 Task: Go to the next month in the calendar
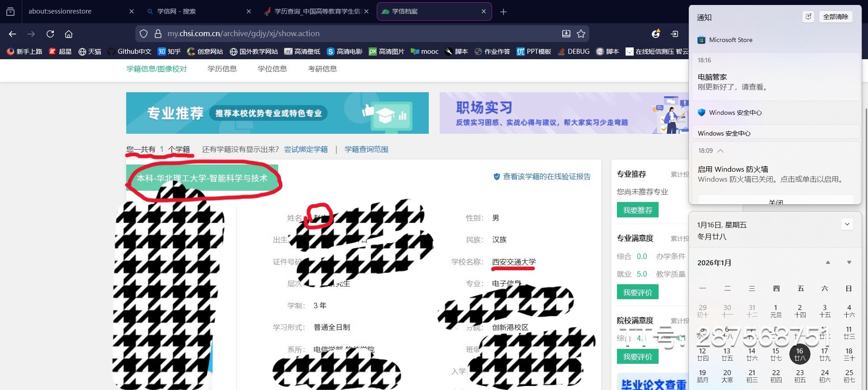[849, 263]
